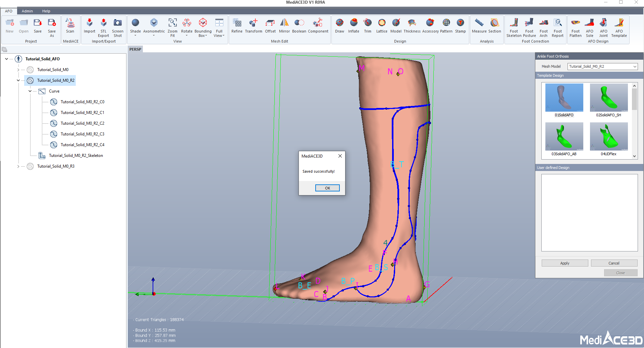The image size is (644, 348).
Task: Open the Admin menu tab
Action: (x=27, y=11)
